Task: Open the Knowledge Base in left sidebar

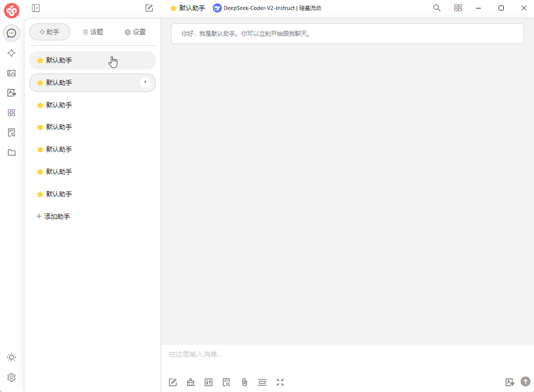Action: point(11,133)
